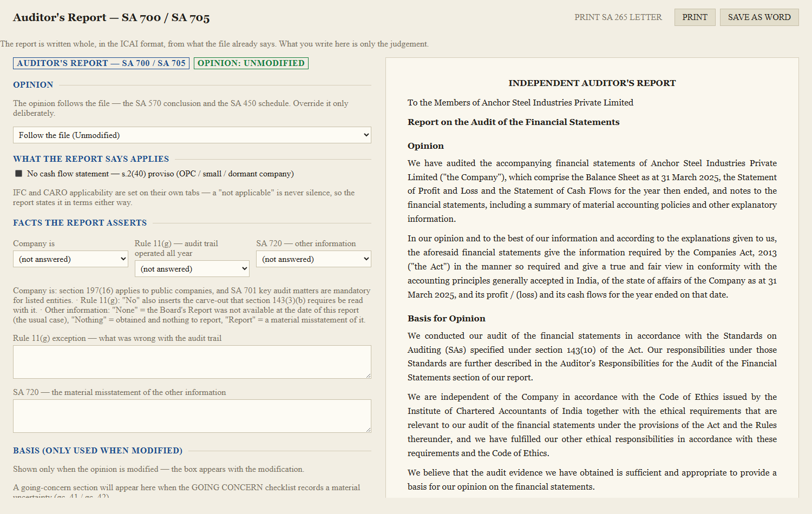Screen dimensions: 812x514
Task: Open the opinion dropdown 'Follow the file (Unmodified)'
Action: [x=192, y=135]
